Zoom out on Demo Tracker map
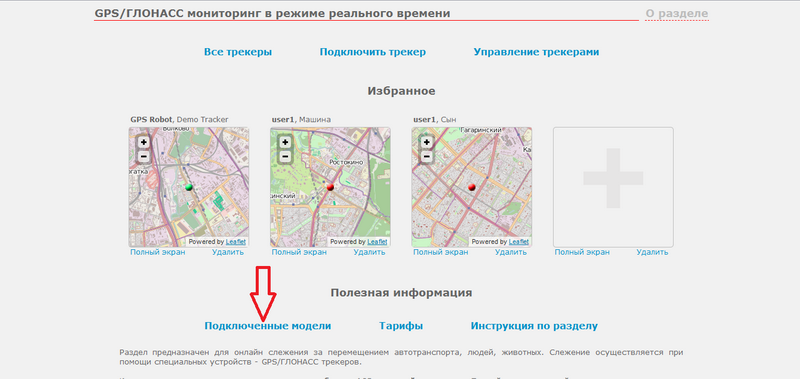 tap(143, 156)
